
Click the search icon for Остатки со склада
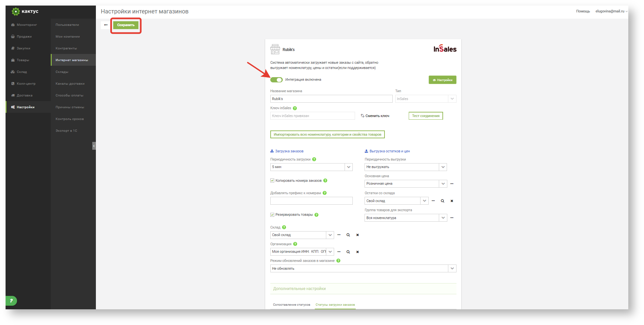coord(442,201)
